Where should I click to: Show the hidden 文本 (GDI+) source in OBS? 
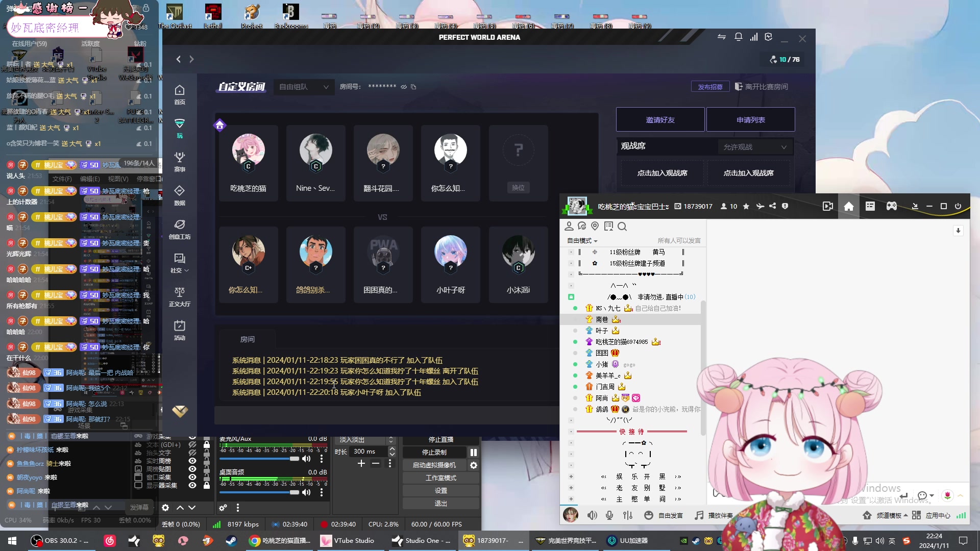[192, 444]
